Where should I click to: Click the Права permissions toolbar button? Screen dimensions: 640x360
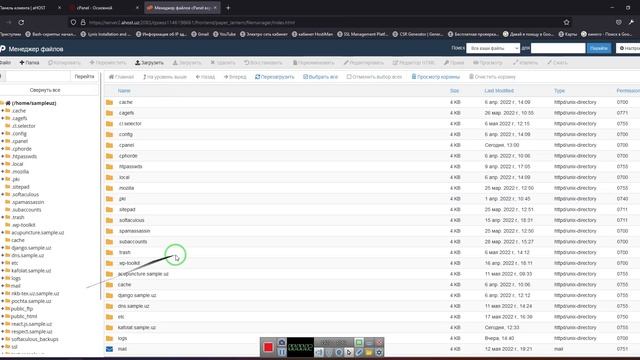coord(454,63)
